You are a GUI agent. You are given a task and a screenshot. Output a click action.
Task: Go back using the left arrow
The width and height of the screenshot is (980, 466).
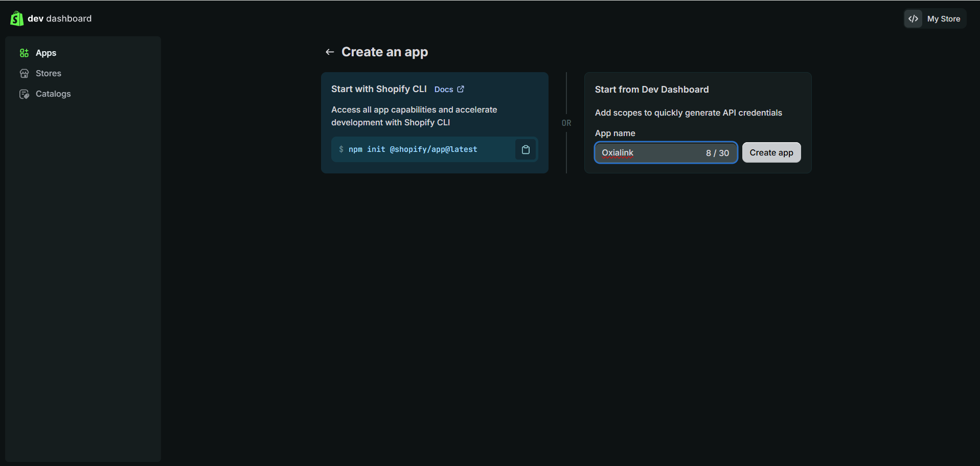[330, 52]
